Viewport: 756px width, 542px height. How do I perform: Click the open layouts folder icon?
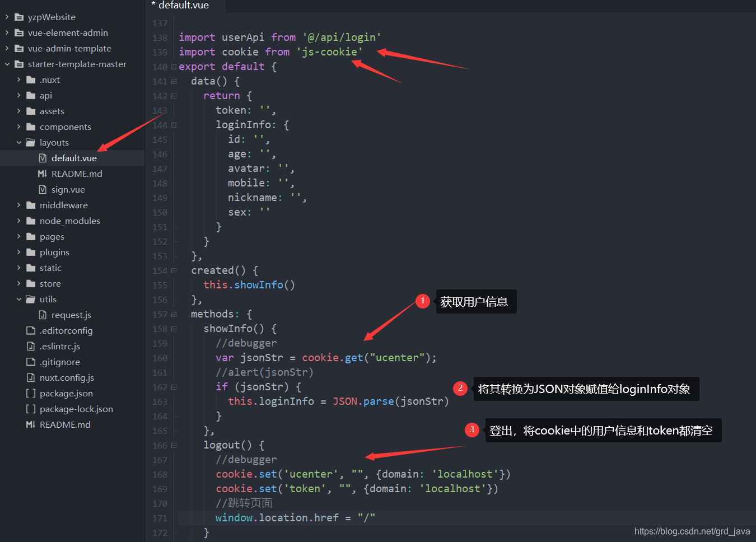point(31,142)
